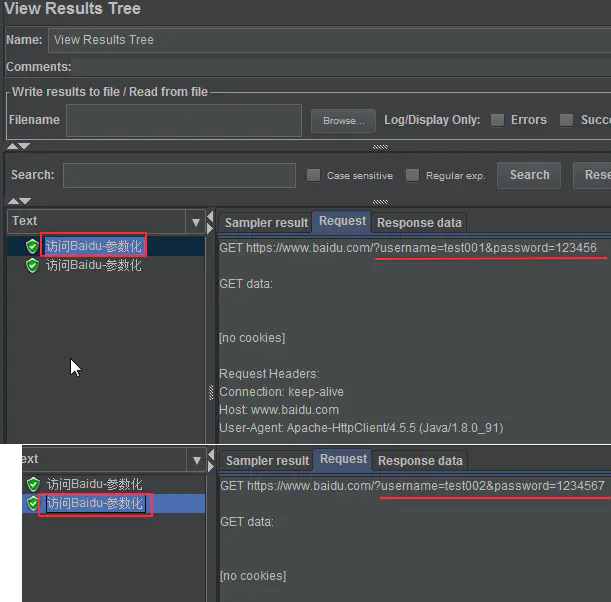The width and height of the screenshot is (611, 602).
Task: Open the Sampler result tab in lower panel
Action: click(x=267, y=461)
